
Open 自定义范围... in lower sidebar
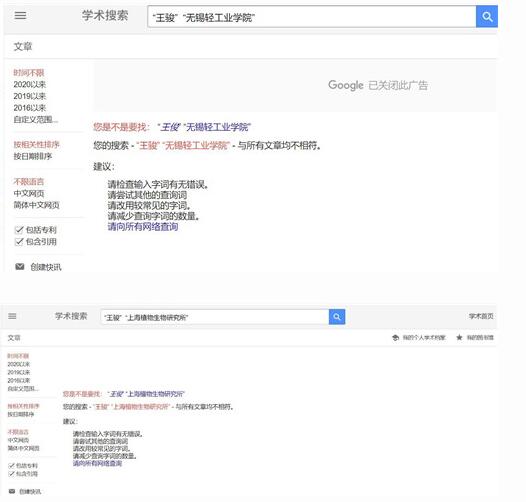[x=23, y=389]
